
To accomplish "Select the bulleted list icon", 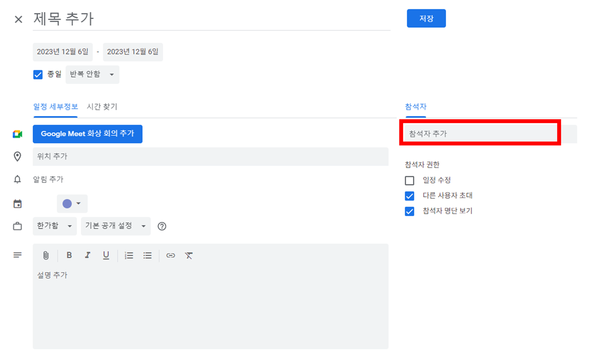I will [147, 255].
